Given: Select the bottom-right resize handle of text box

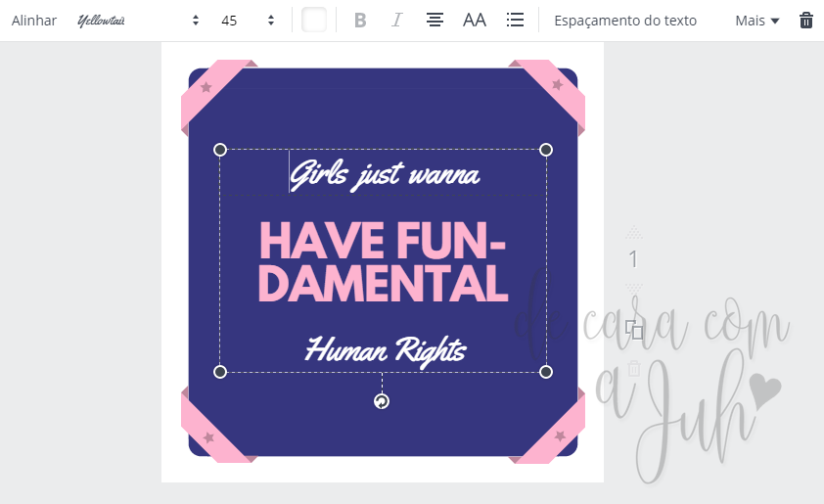Looking at the screenshot, I should [546, 372].
